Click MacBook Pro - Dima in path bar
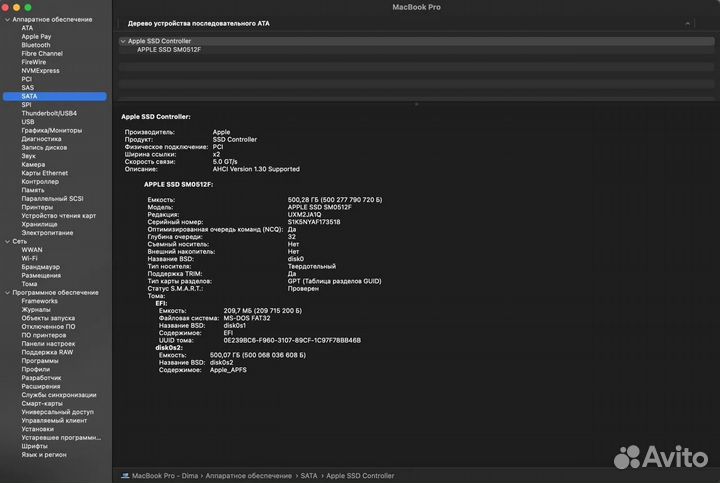This screenshot has width=720, height=483. pos(165,476)
